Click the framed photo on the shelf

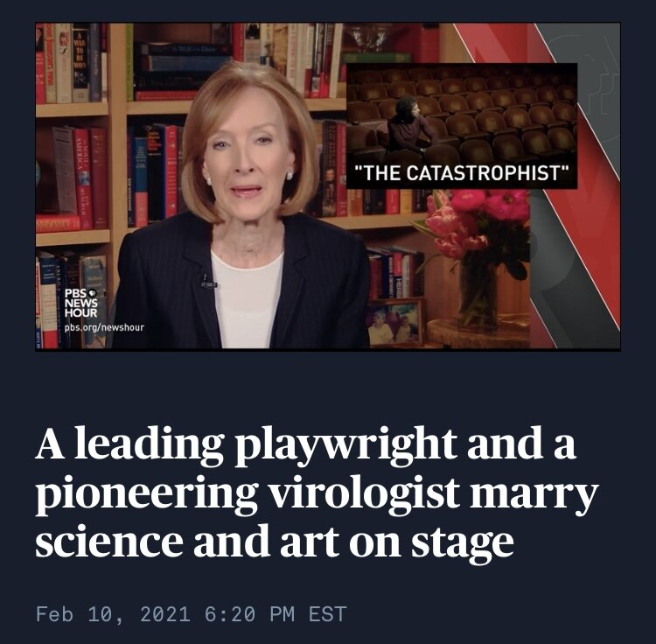[x=393, y=322]
